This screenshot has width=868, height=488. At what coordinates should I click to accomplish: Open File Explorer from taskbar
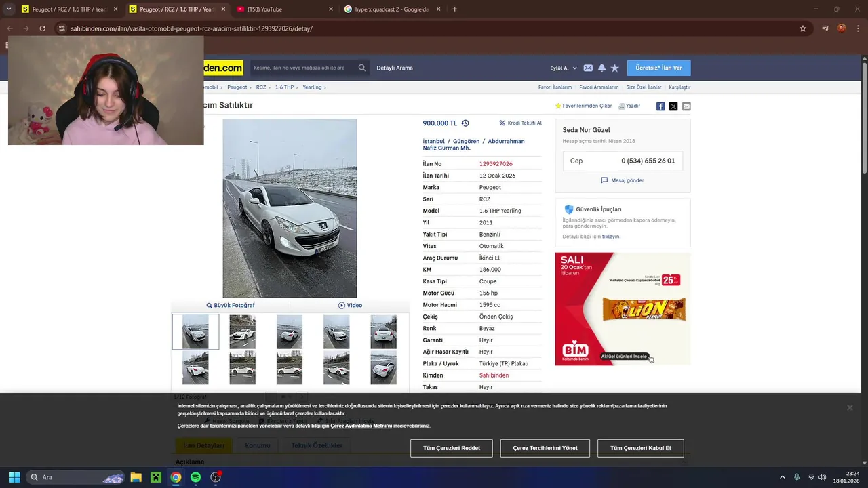pos(136,477)
